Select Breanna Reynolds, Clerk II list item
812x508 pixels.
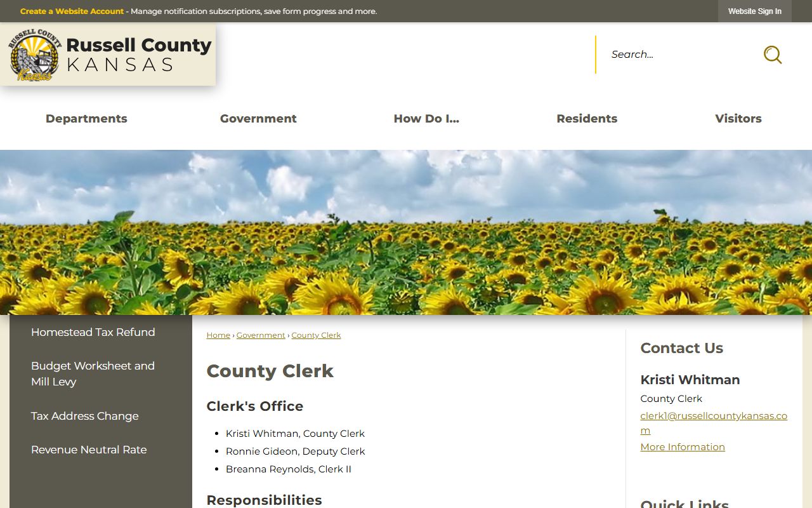click(289, 469)
